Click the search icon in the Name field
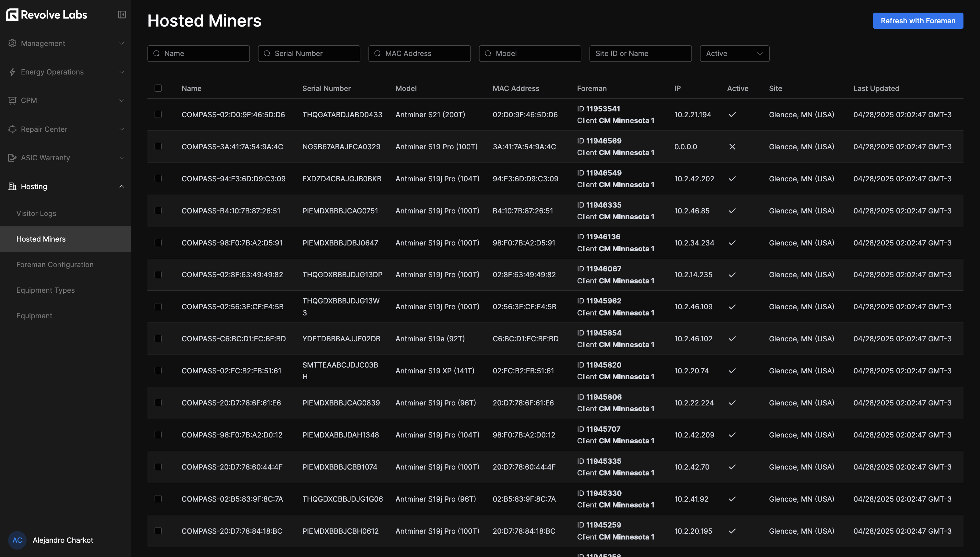980x557 pixels. [157, 53]
